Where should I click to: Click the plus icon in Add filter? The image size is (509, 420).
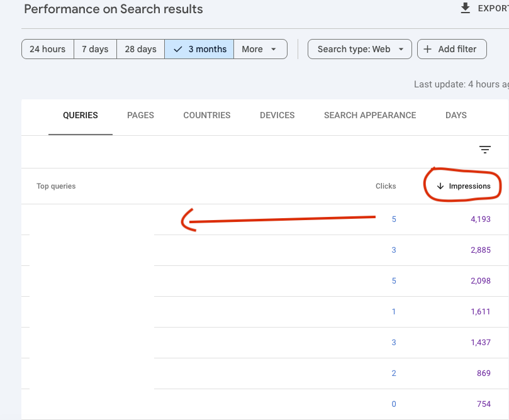click(428, 49)
